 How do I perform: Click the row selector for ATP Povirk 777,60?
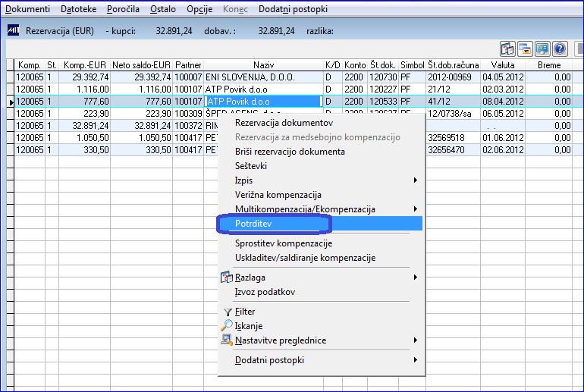(x=11, y=102)
